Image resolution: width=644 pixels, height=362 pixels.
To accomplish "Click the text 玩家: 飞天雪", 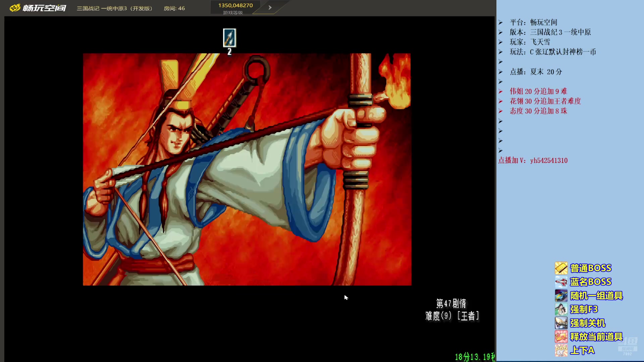I will [x=530, y=42].
